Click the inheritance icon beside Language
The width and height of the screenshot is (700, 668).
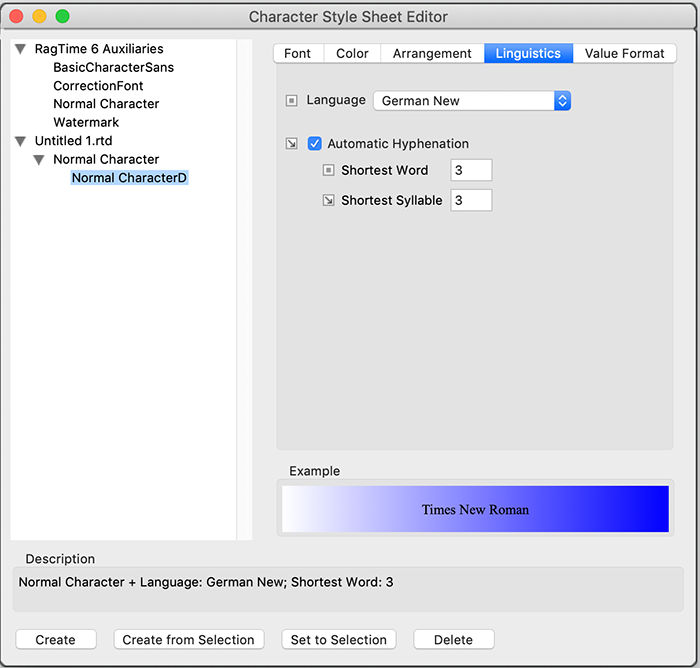(292, 101)
